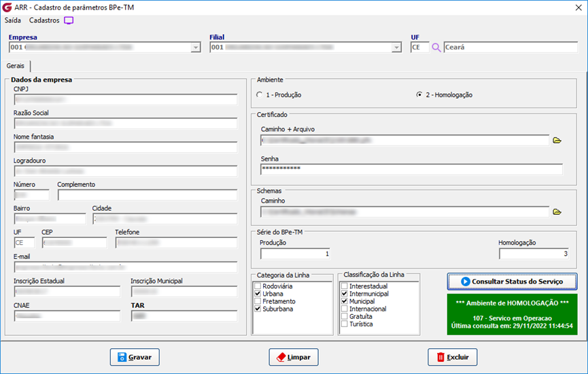Image resolution: width=588 pixels, height=374 pixels.
Task: Check the Internacional classification checkbox
Action: point(345,309)
